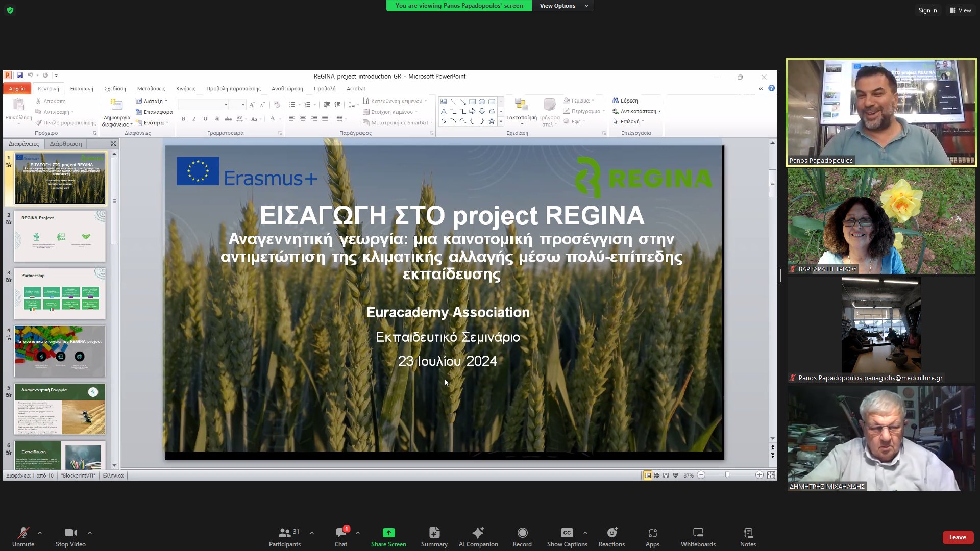Viewport: 980px width, 551px height.
Task: Click the justify text alignment icon
Action: [325, 119]
